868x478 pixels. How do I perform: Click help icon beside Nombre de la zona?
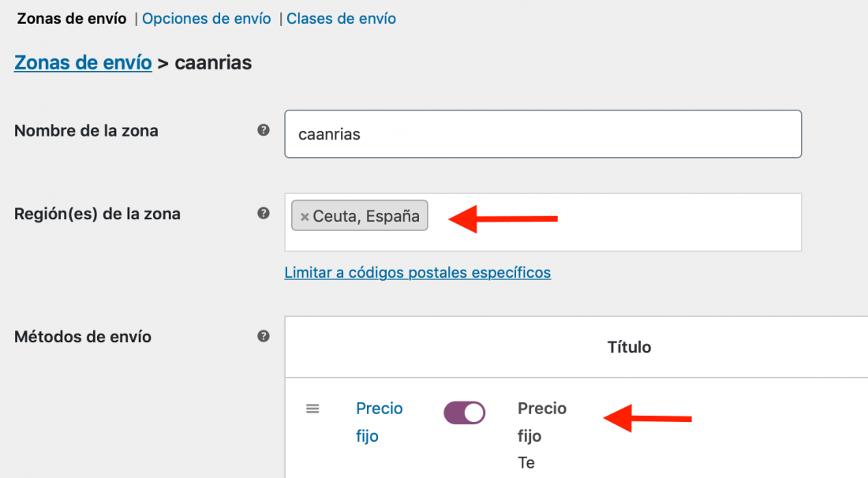[264, 130]
